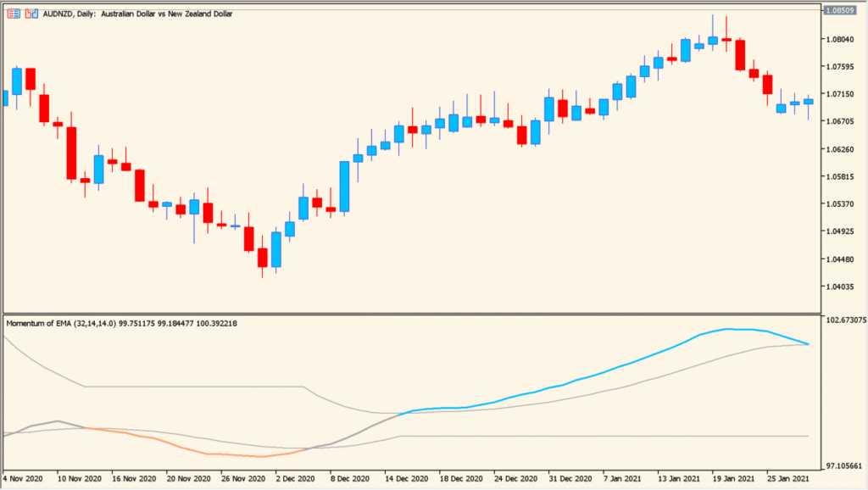Click the 1.04925 price level label
Image resolution: width=868 pixels, height=490 pixels.
tap(840, 231)
